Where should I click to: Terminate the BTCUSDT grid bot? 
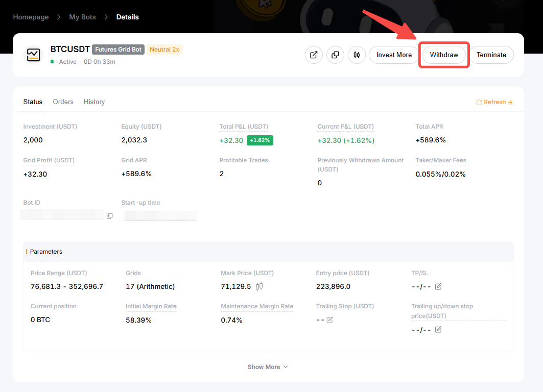coord(491,55)
